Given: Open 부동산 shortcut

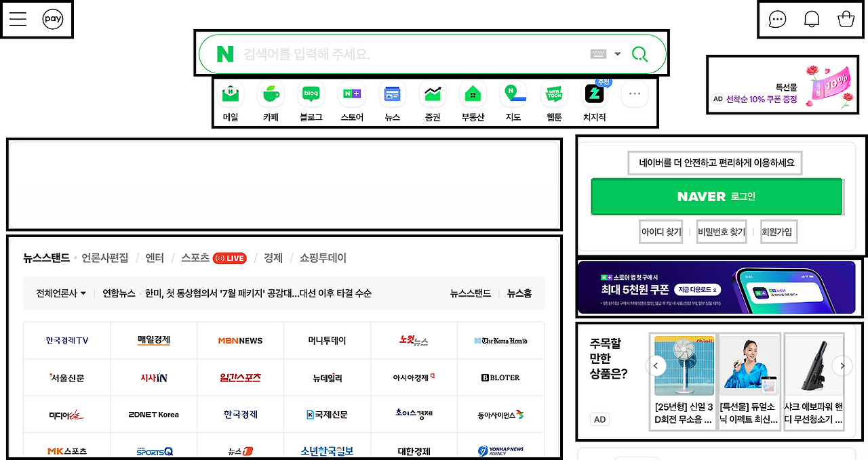Looking at the screenshot, I should [x=473, y=103].
